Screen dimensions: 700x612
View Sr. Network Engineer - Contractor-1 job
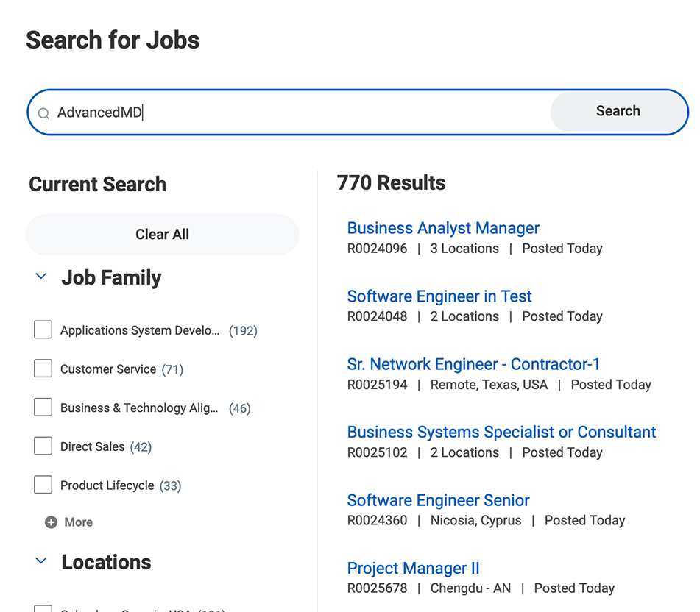coord(473,364)
